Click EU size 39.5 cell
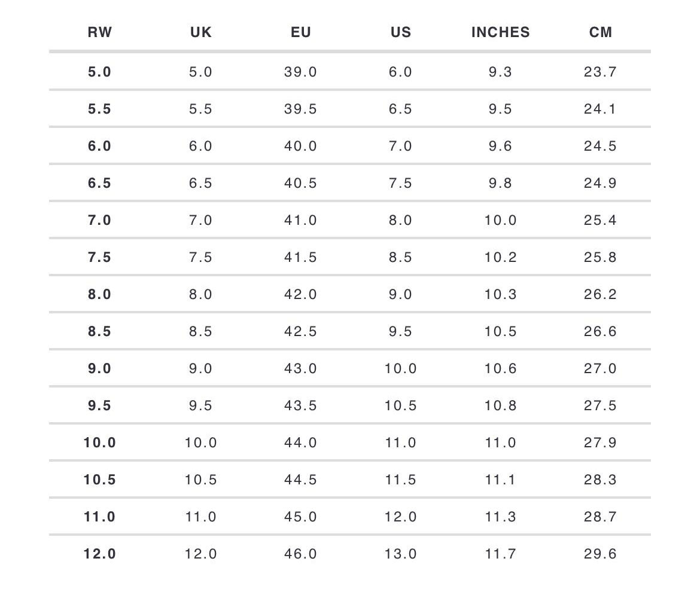Viewport: 700px width, 595px height. click(x=301, y=109)
